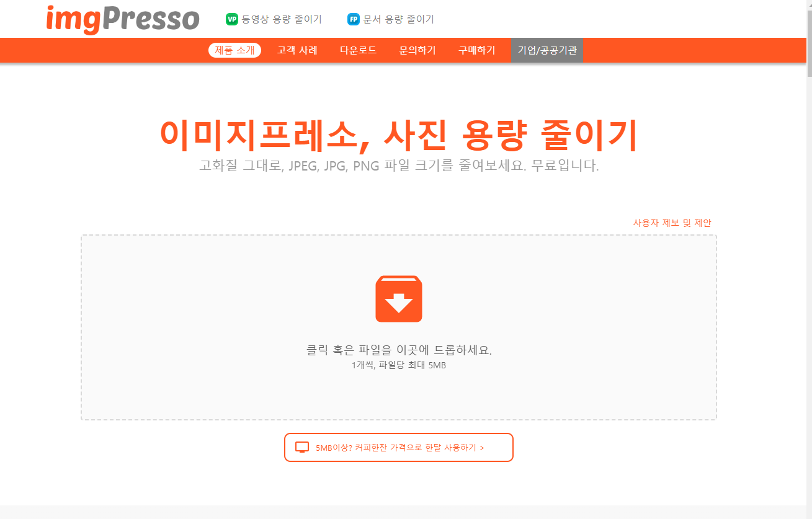Image resolution: width=812 pixels, height=519 pixels.
Task: Open the 기업/공공기관 tab
Action: click(x=547, y=50)
